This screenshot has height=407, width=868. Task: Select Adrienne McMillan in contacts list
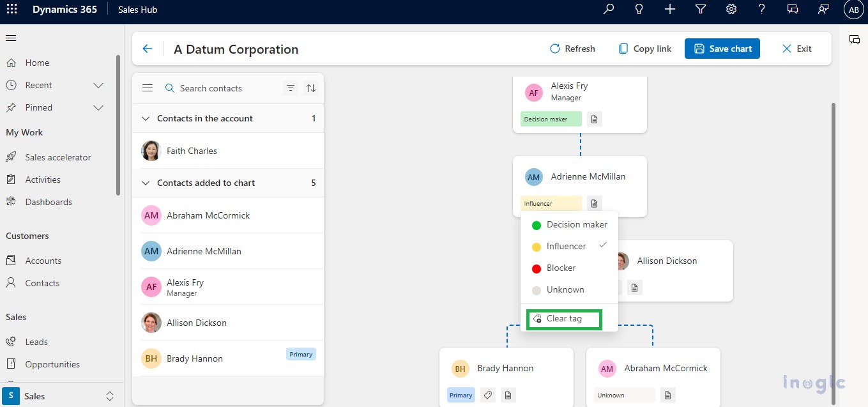tap(228, 251)
